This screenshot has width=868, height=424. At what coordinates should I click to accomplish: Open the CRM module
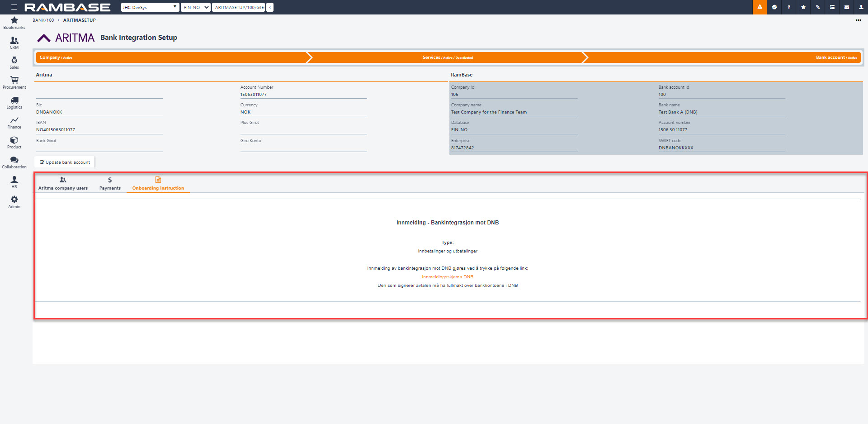(14, 43)
